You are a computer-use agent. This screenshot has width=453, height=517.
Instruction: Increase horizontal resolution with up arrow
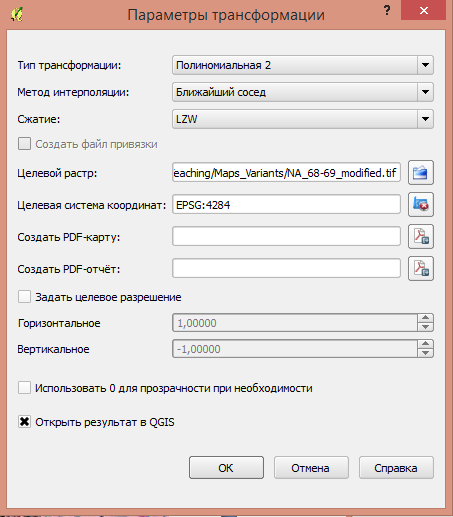click(x=425, y=318)
